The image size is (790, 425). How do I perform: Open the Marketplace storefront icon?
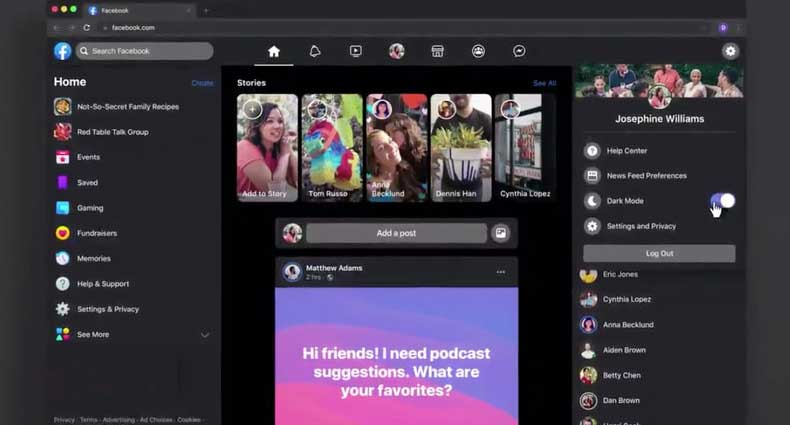[437, 51]
